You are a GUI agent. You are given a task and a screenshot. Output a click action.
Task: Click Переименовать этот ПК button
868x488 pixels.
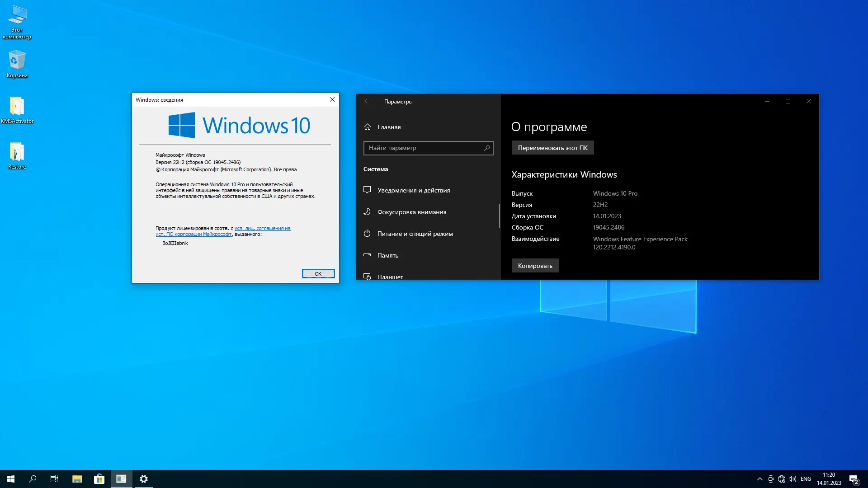[552, 148]
